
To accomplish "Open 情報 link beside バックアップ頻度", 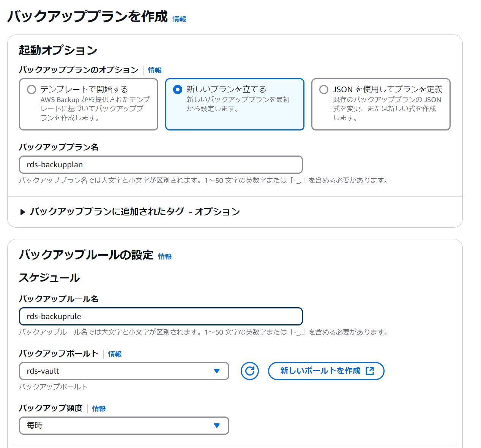I will (x=99, y=409).
